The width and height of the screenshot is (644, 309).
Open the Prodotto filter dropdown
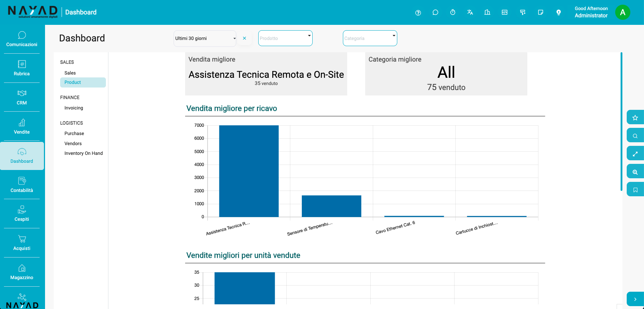coord(285,39)
